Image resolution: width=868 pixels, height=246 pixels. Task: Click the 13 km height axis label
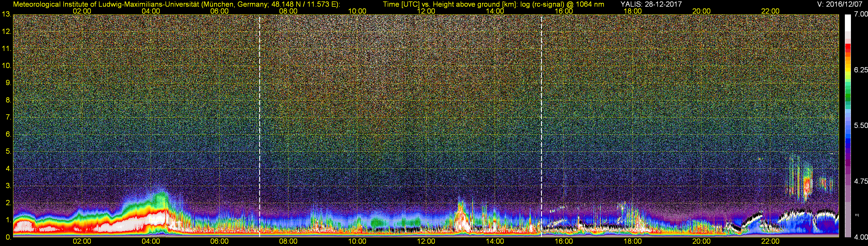(x=6, y=14)
